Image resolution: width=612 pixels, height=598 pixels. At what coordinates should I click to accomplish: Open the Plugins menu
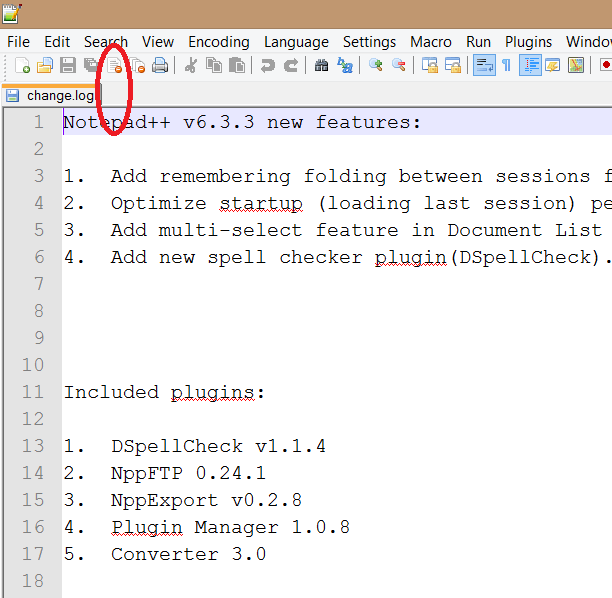click(528, 42)
